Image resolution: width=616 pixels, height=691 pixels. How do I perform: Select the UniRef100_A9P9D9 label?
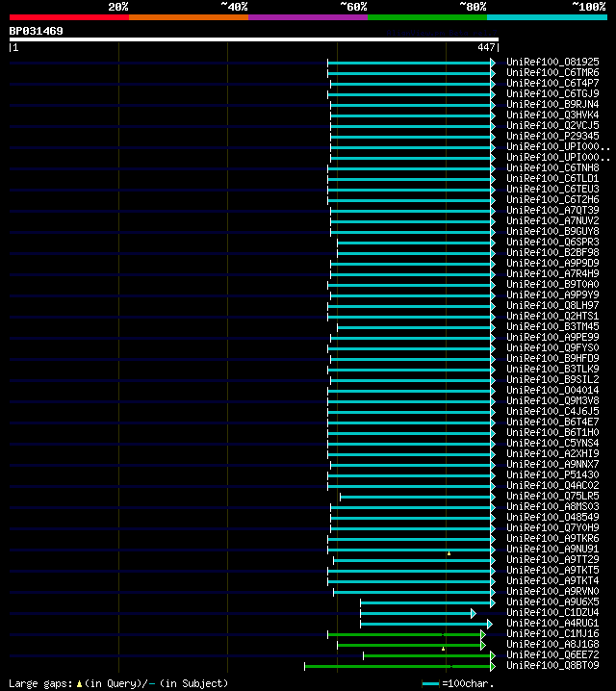(552, 263)
